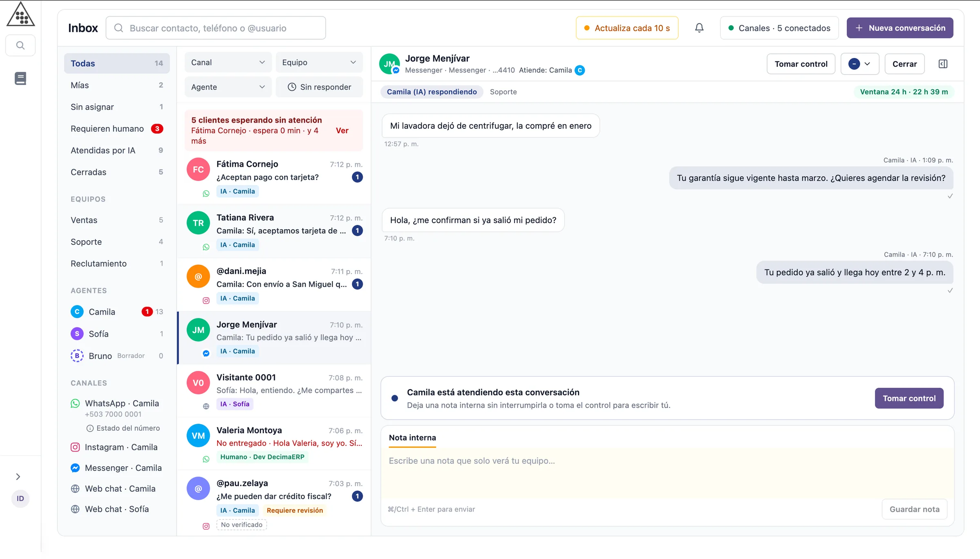Open Canales · 5 conectados status

coord(779,28)
